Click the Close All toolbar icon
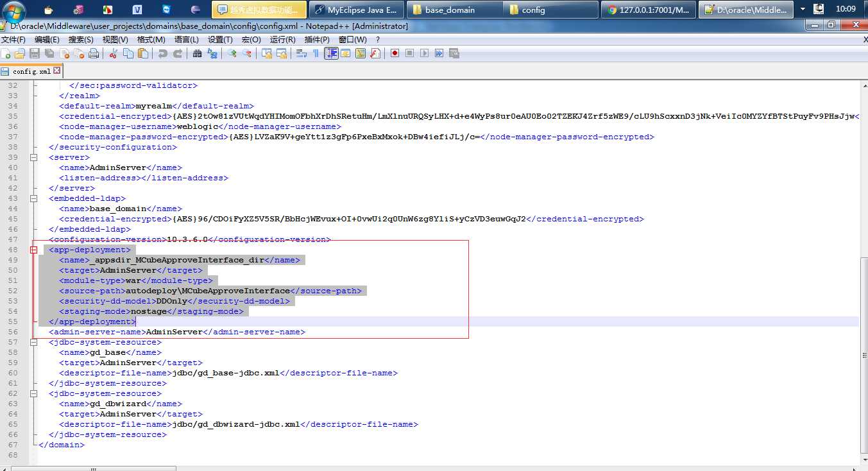 pos(79,53)
